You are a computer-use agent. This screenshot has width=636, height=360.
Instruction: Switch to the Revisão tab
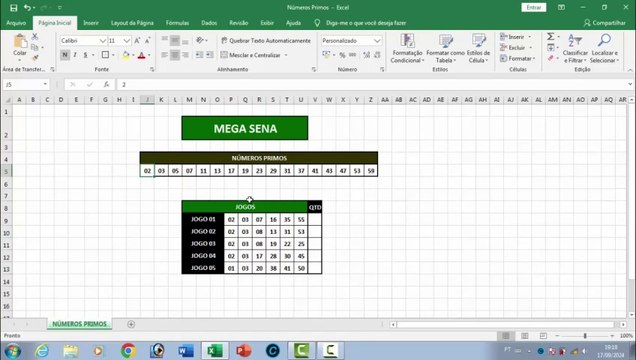[238, 23]
